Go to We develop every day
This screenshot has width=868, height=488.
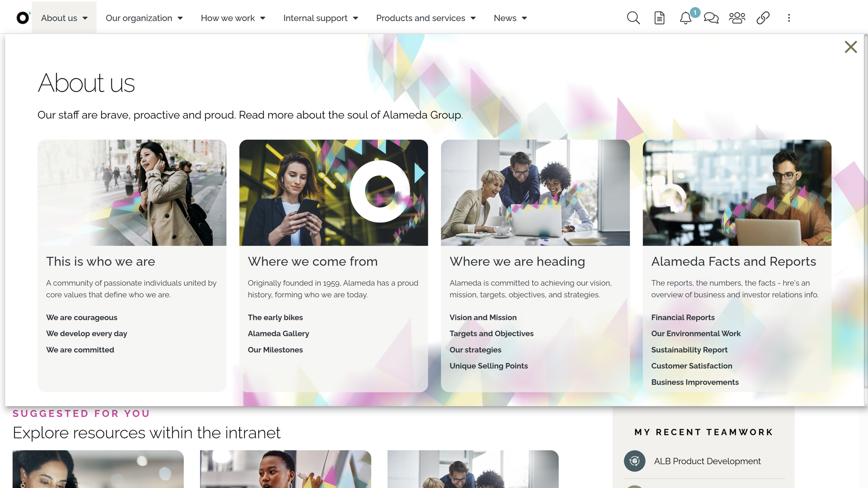point(86,333)
